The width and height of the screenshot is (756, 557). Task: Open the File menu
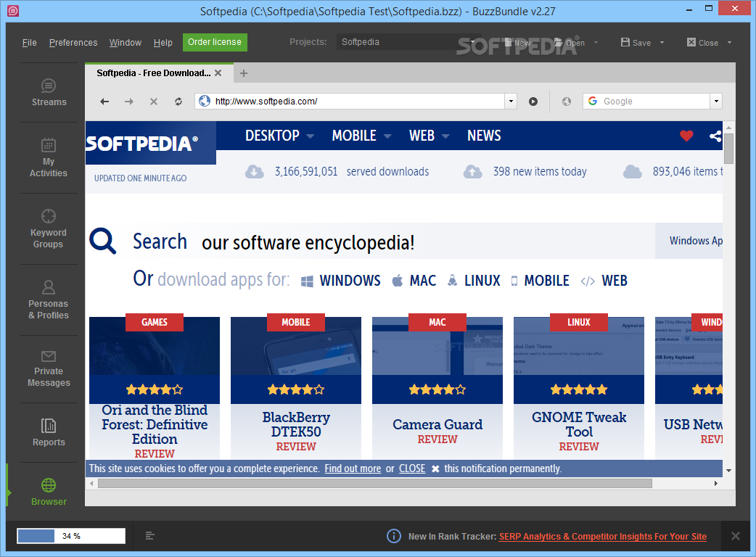click(30, 42)
